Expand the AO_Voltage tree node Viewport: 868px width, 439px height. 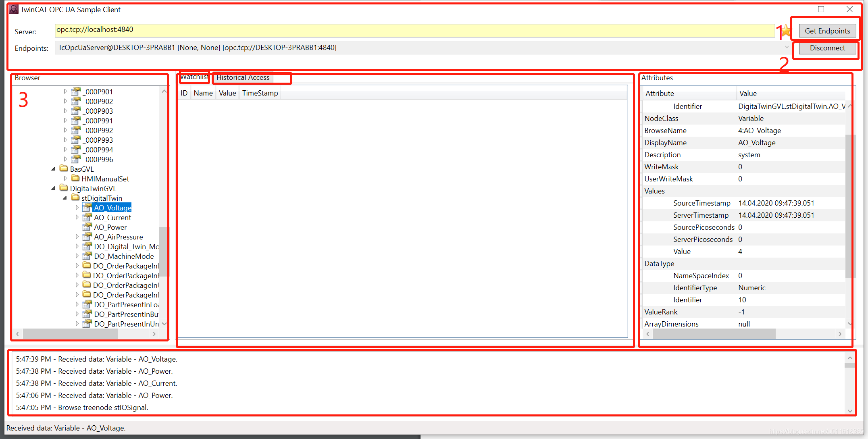[x=77, y=208]
